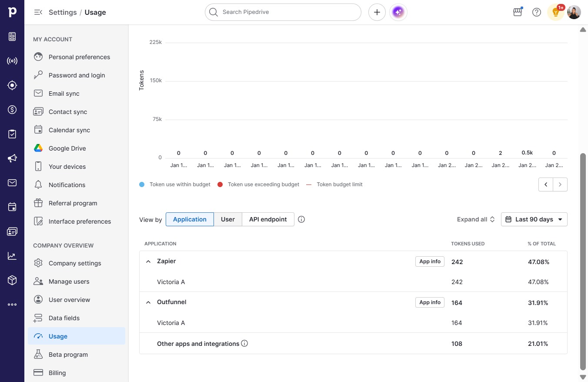Collapse the Zapier application row

148,261
